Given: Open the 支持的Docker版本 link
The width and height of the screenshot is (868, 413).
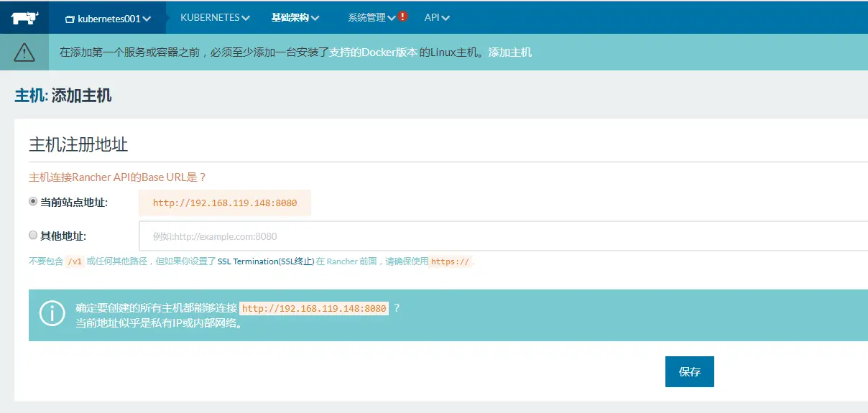Looking at the screenshot, I should coord(373,52).
